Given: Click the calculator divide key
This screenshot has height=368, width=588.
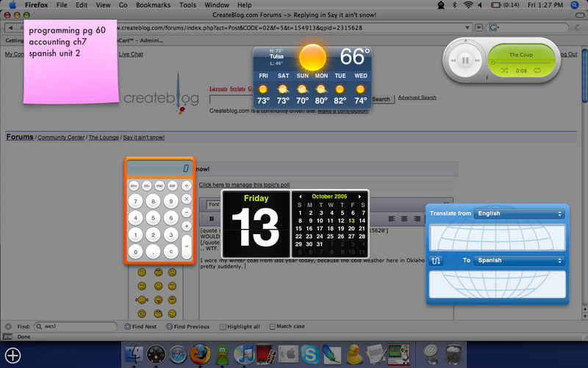Looking at the screenshot, I should (x=187, y=185).
